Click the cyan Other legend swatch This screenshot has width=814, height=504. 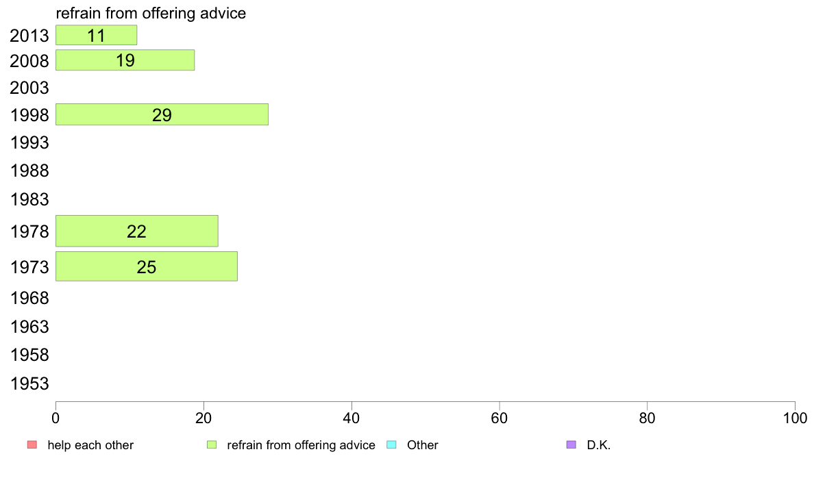click(392, 445)
